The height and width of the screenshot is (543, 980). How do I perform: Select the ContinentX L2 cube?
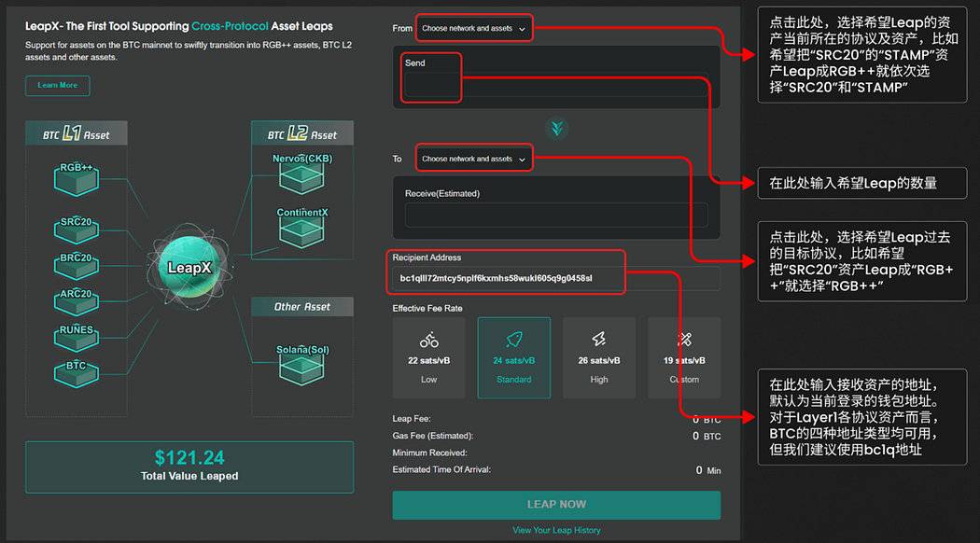pyautogui.click(x=301, y=228)
